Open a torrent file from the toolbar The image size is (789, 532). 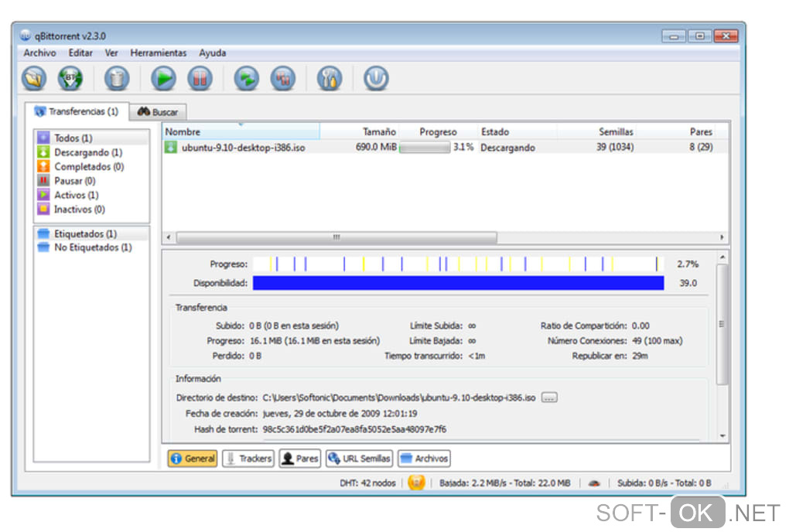coord(34,78)
